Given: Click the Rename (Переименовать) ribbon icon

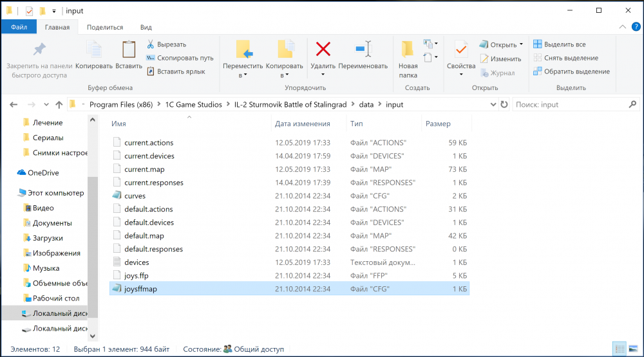Looking at the screenshot, I should (363, 50).
